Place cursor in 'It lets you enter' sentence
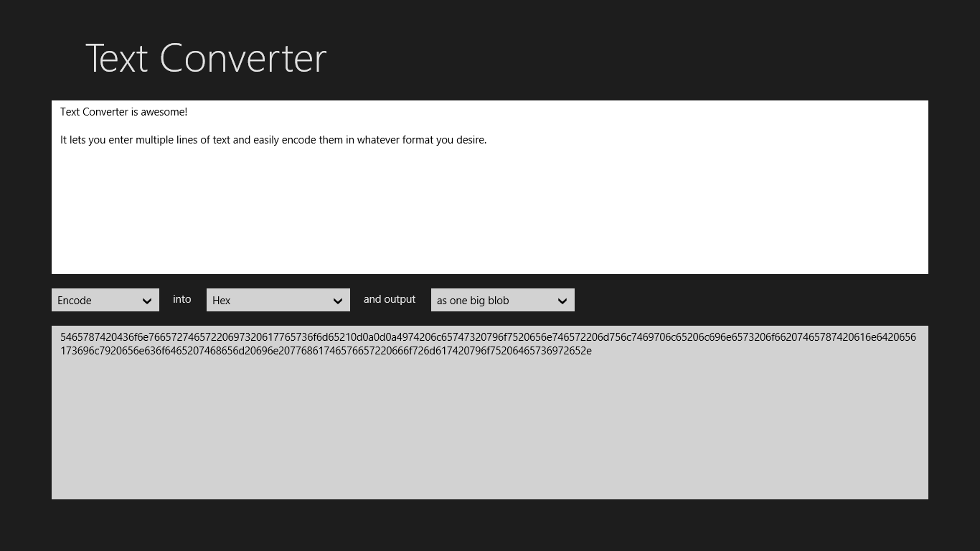The width and height of the screenshot is (980, 551). (x=273, y=140)
